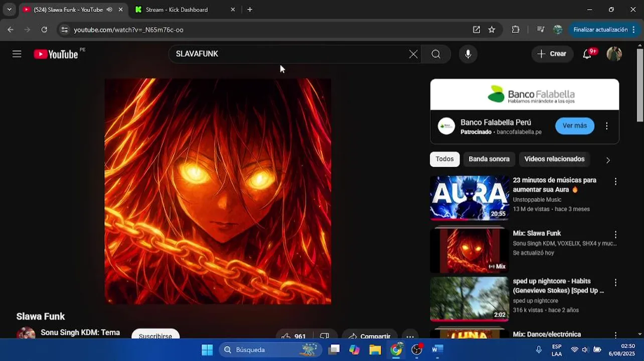Viewport: 644px width, 361px height.
Task: Clear the SLAVAFUNK search text
Action: coord(413,54)
